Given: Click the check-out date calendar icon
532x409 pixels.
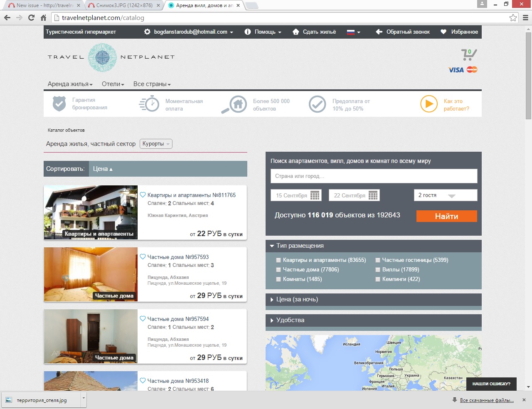Looking at the screenshot, I should [x=373, y=195].
